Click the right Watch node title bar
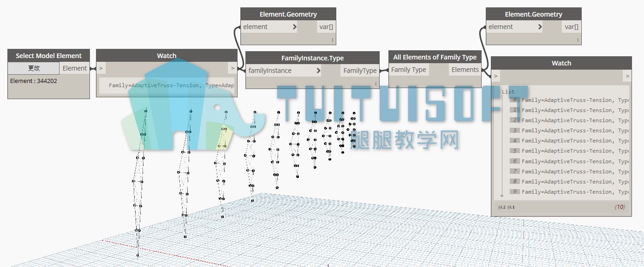This screenshot has height=267, width=644. pyautogui.click(x=561, y=63)
